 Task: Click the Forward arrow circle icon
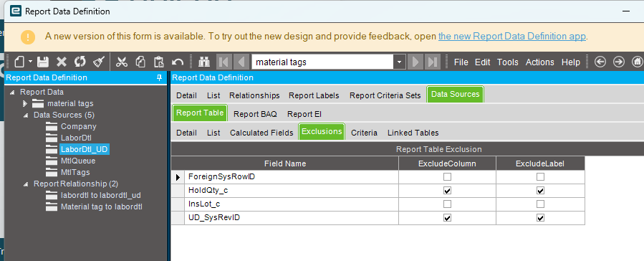[618, 62]
